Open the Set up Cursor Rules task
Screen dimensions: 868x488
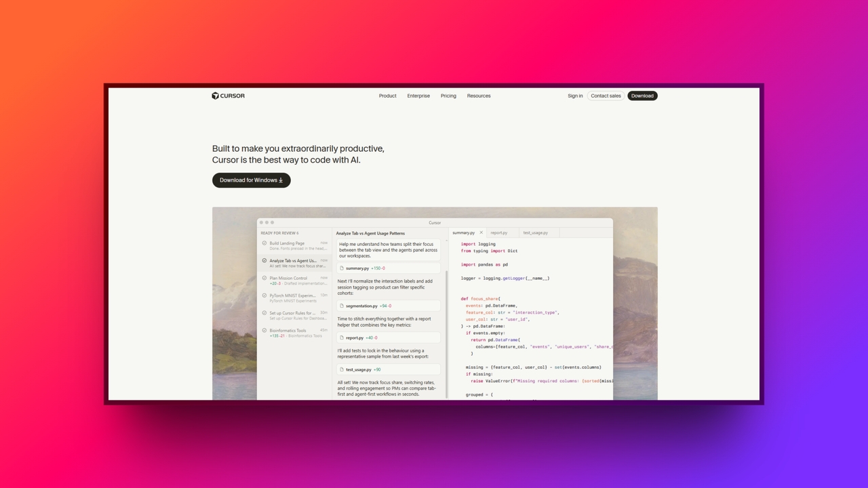coord(294,316)
